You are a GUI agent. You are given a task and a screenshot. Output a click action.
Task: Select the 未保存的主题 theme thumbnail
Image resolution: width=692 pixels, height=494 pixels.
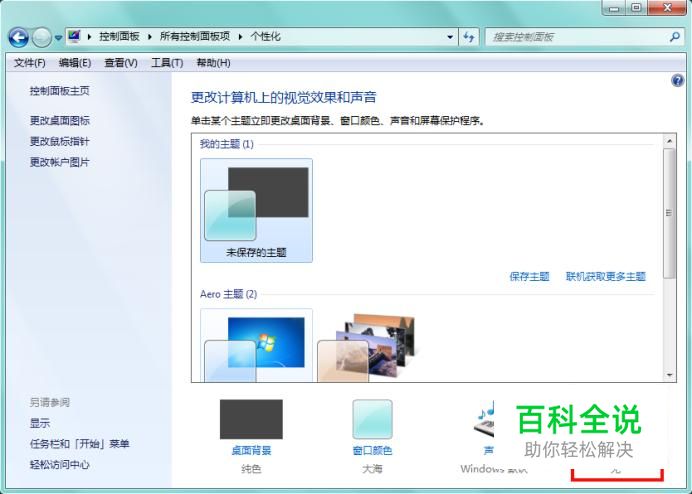coord(256,211)
